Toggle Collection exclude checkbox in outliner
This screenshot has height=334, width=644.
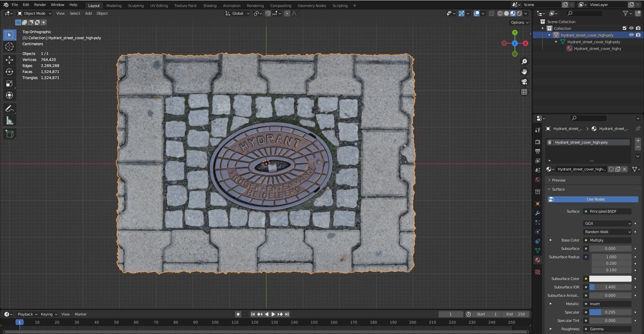(x=625, y=28)
